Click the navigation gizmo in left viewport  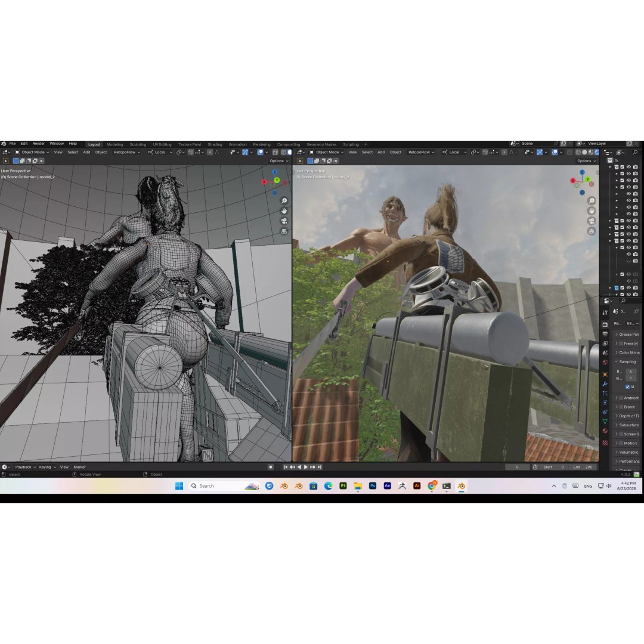tap(274, 182)
